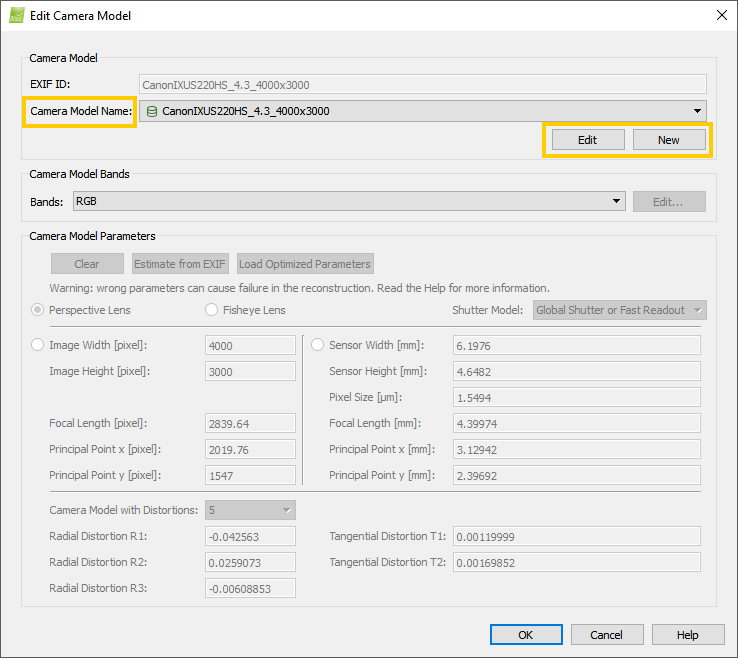Close the Edit Camera Model dialog
738x658 pixels.
pyautogui.click(x=721, y=15)
